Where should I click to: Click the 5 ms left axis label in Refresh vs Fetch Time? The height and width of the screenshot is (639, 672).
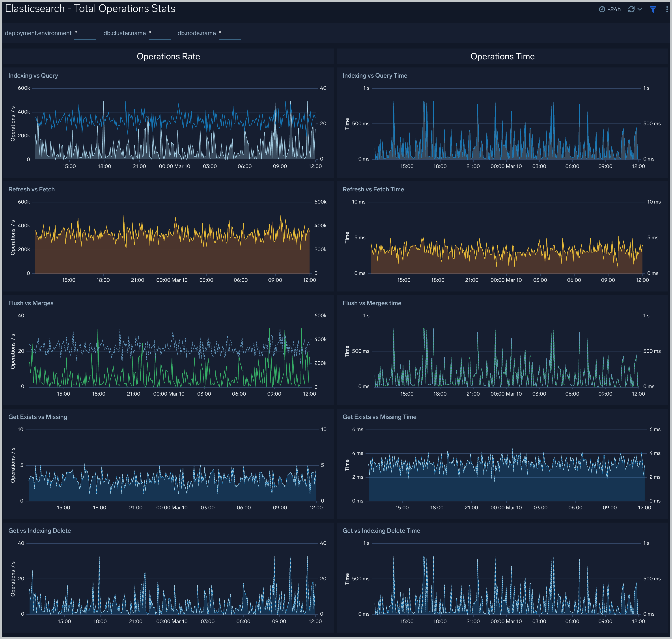coord(360,238)
